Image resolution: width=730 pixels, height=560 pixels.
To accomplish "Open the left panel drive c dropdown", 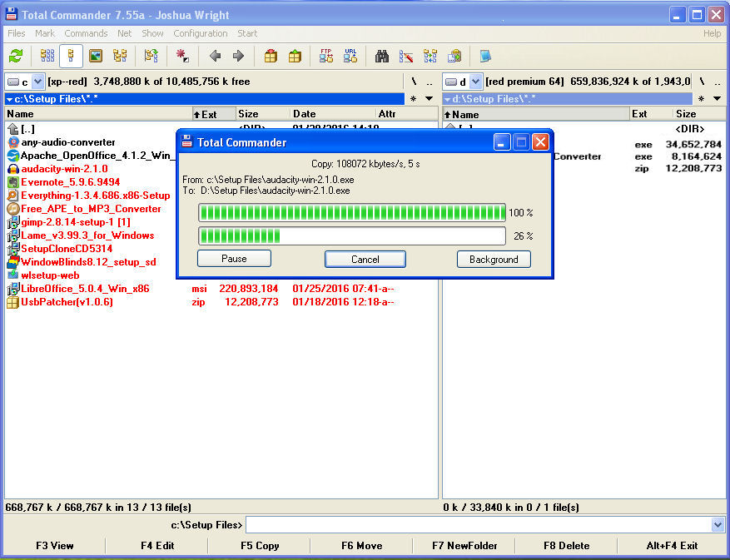I will click(x=37, y=82).
